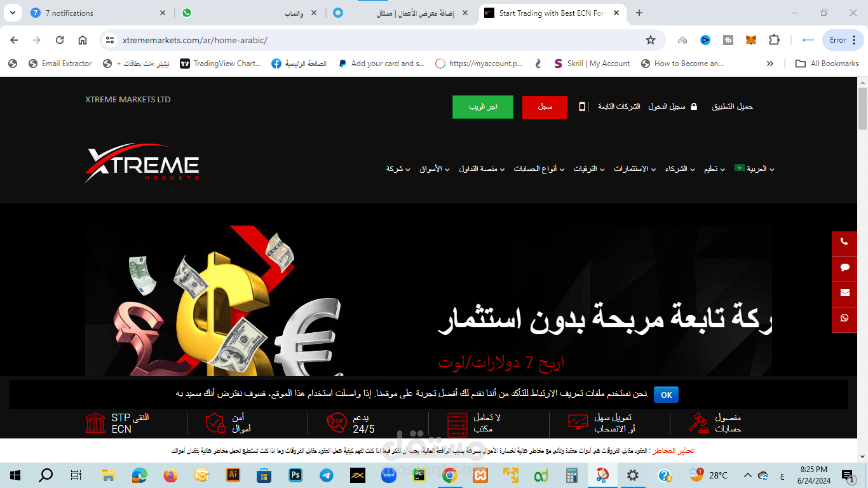
Task: Click the حميل التطبيق download app link
Action: (x=732, y=107)
